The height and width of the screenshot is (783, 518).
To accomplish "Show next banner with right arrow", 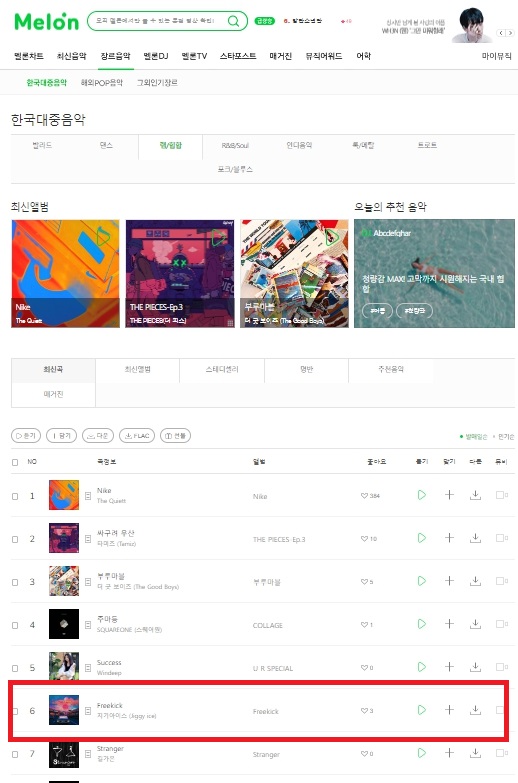I will point(510,33).
